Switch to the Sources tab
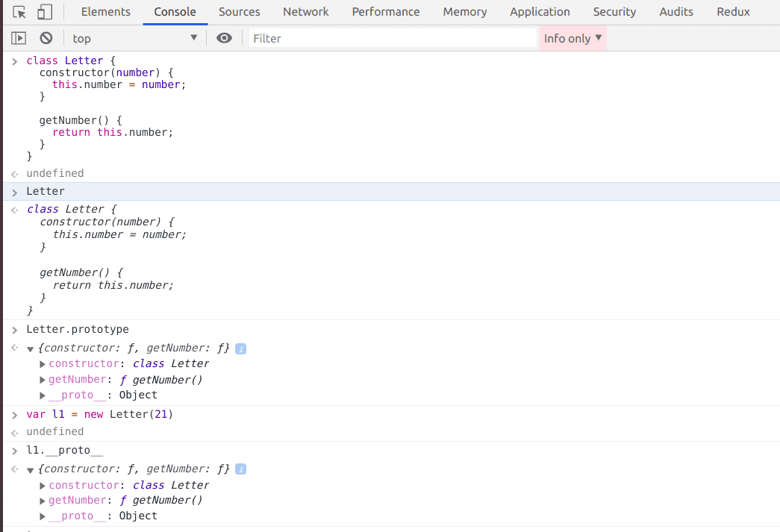Screen dimensions: 780x532 click(x=239, y=12)
